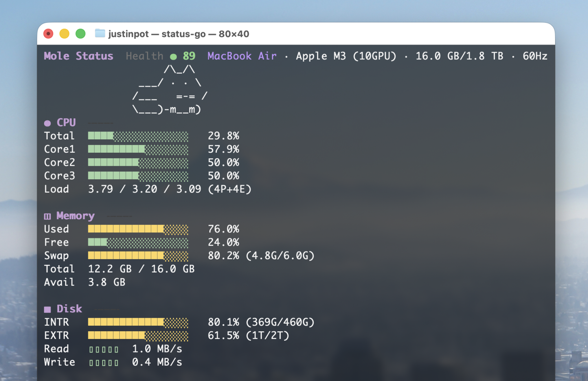
Task: Click the CPU total value '29.8%'
Action: [x=223, y=136]
